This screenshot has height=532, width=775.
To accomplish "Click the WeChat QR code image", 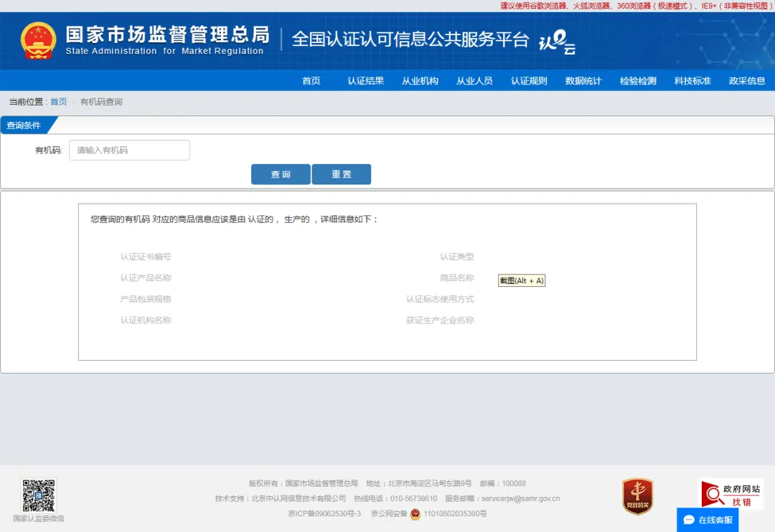I will [38, 495].
